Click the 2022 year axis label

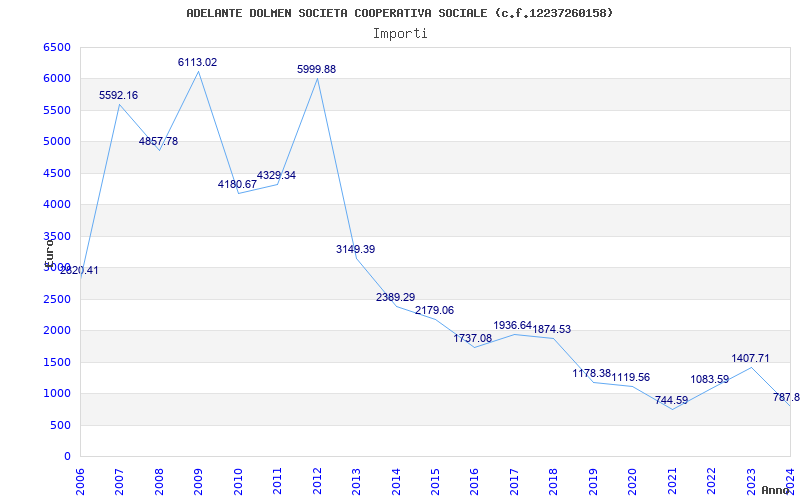tap(711, 482)
